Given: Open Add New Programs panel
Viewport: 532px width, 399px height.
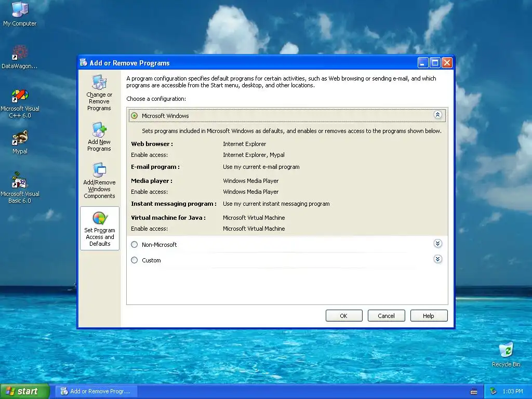Looking at the screenshot, I should click(99, 137).
